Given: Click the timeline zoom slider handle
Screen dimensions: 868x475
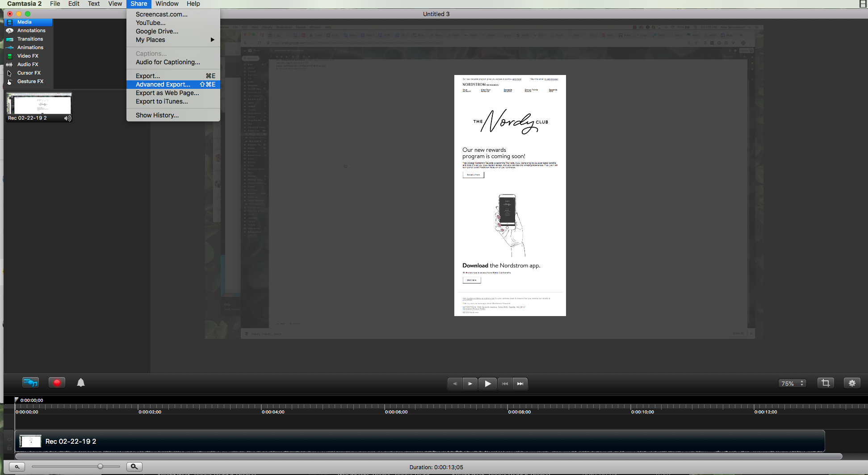Looking at the screenshot, I should [x=100, y=467].
